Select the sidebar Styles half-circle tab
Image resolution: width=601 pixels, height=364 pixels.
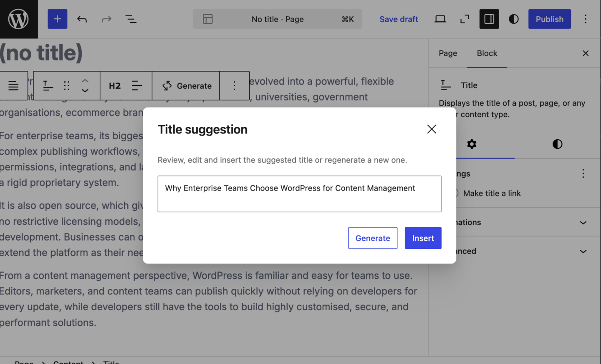point(557,144)
